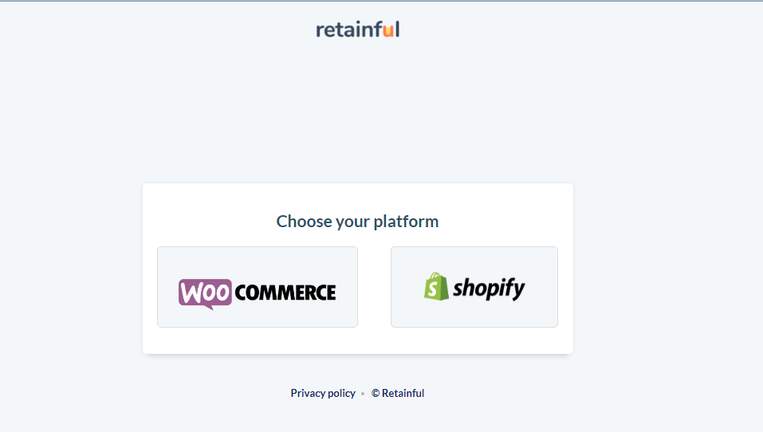Select WooCommerce as your platform
Screen dimensions: 763x432
pos(257,287)
